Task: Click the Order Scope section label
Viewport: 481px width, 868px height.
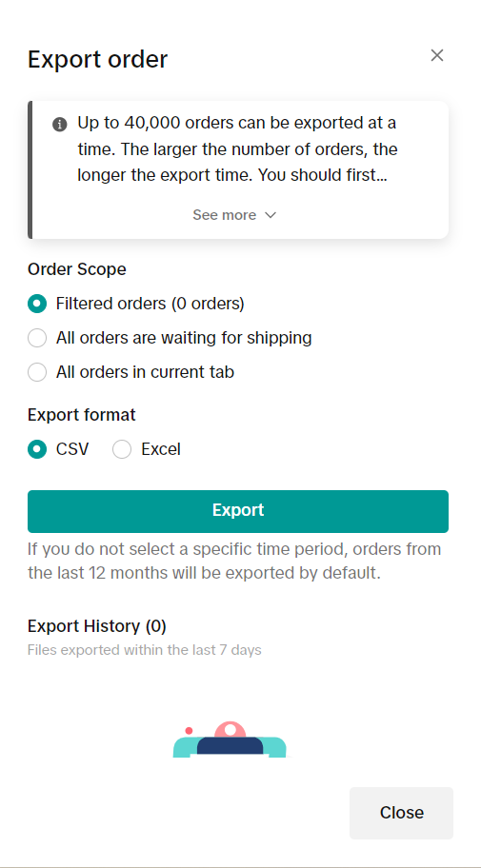Action: (77, 269)
